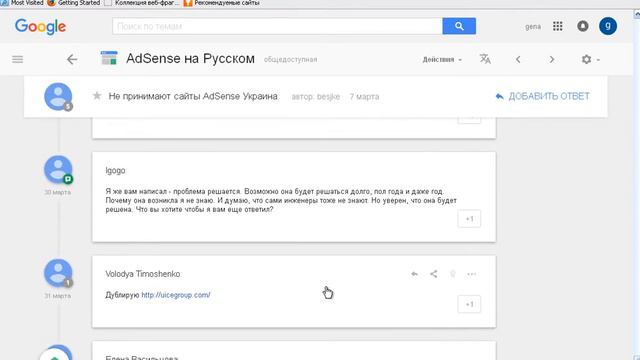The height and width of the screenshot is (360, 640).
Task: Reply to Volodya Timoshenko's post
Action: click(x=414, y=274)
